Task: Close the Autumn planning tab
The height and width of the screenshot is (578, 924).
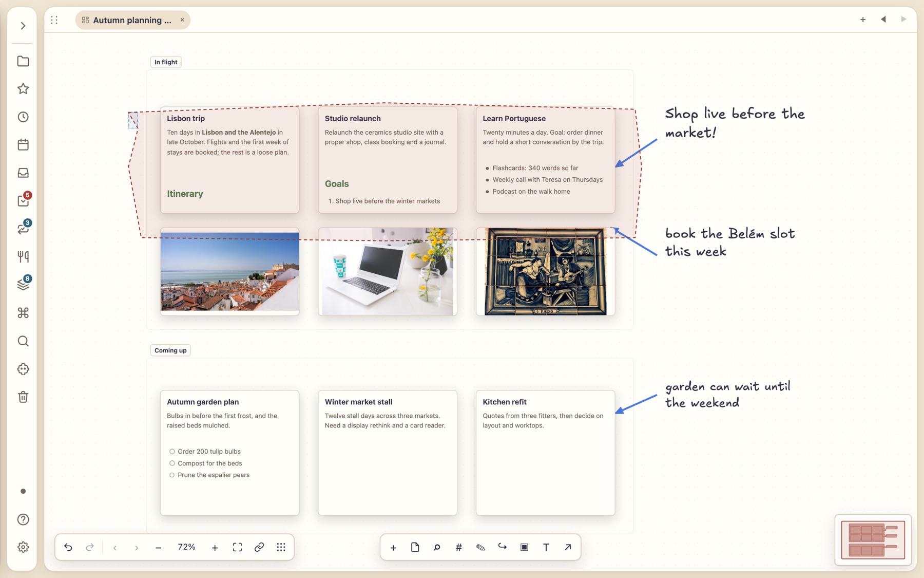Action: click(x=182, y=20)
